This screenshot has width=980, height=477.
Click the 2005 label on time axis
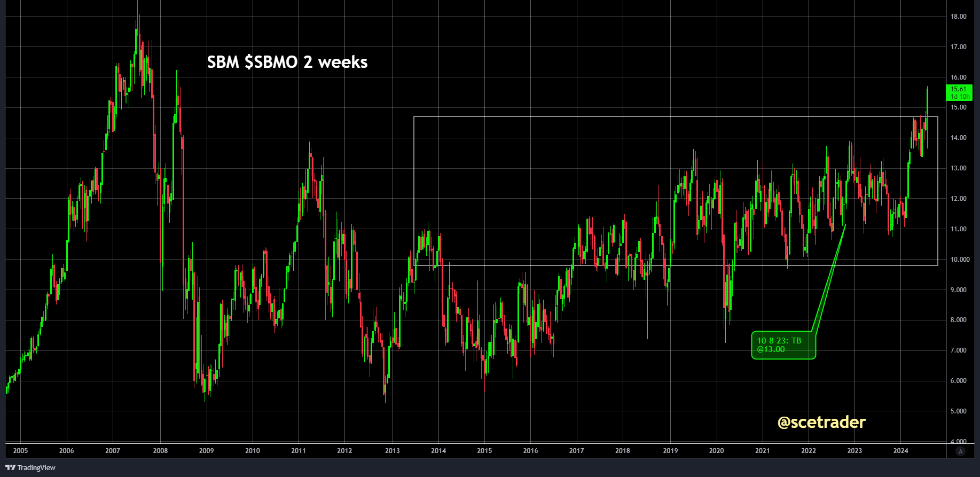tap(20, 451)
